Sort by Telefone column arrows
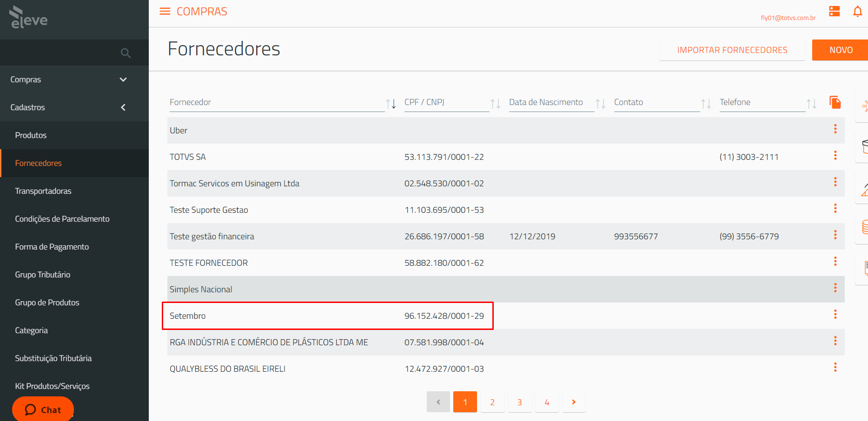Image resolution: width=868 pixels, height=421 pixels. point(812,104)
